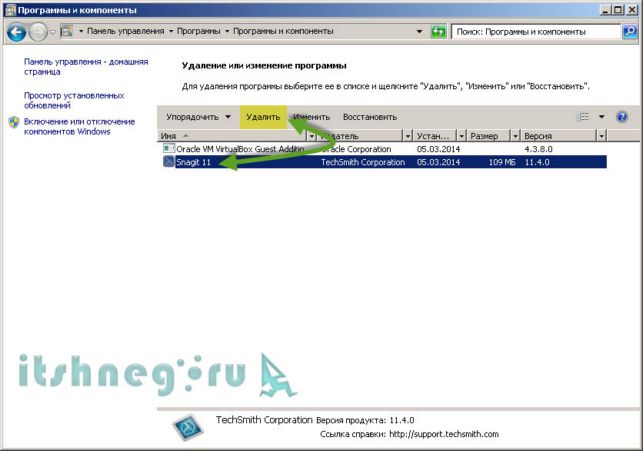Viewport: 643px width, 451px height.
Task: Refresh the view with green arrows button
Action: pos(438,32)
